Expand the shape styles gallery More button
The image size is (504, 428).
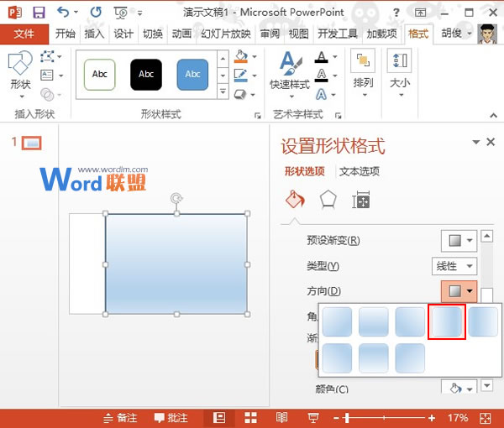pos(223,92)
